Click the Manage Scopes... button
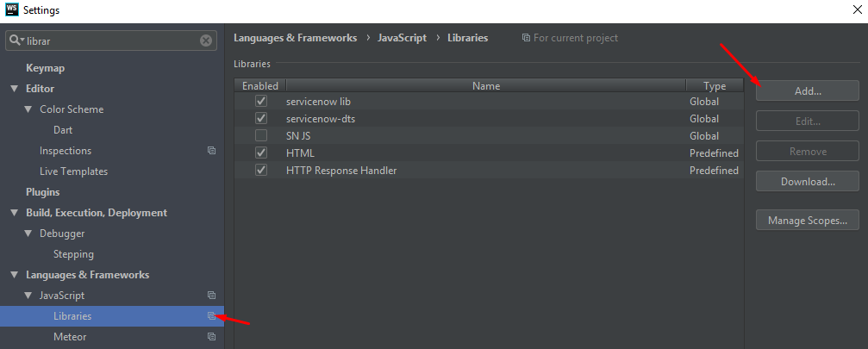The width and height of the screenshot is (868, 349). click(807, 220)
